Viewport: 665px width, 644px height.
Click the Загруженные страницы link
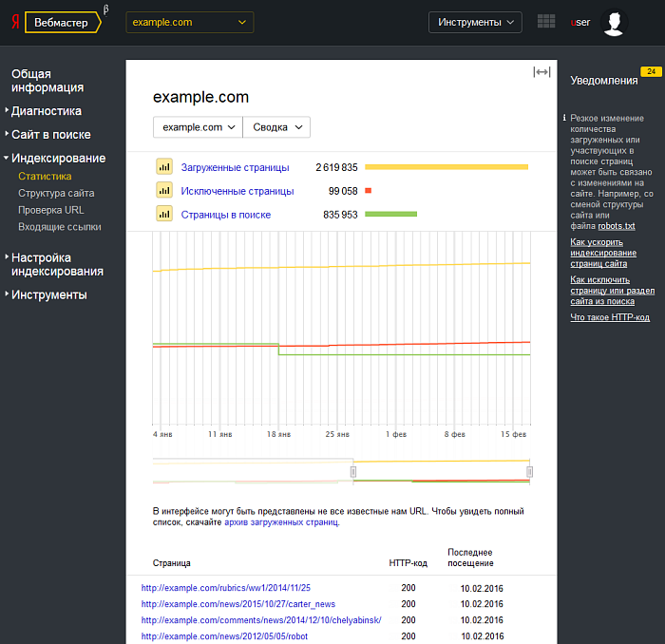click(x=235, y=167)
